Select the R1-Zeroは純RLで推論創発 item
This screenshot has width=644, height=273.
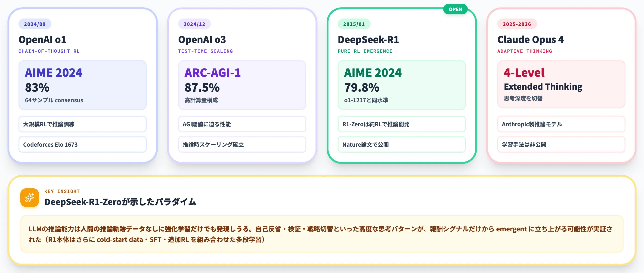point(402,124)
